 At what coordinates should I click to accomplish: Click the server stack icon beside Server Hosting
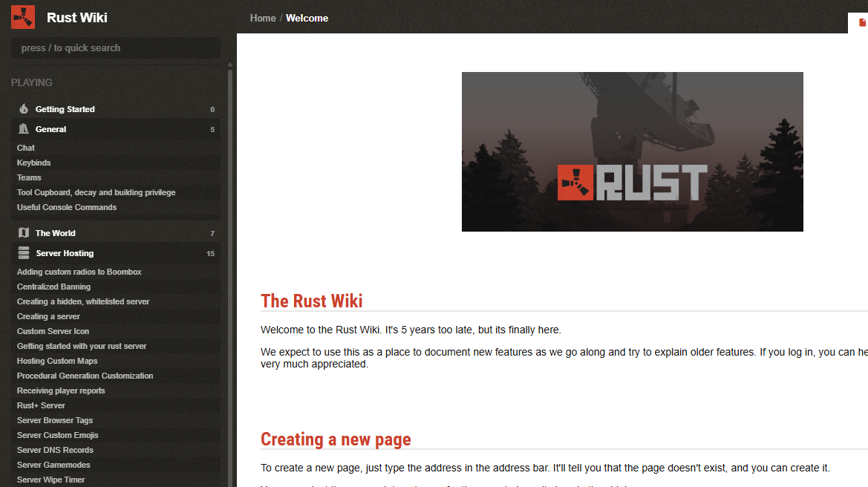23,253
